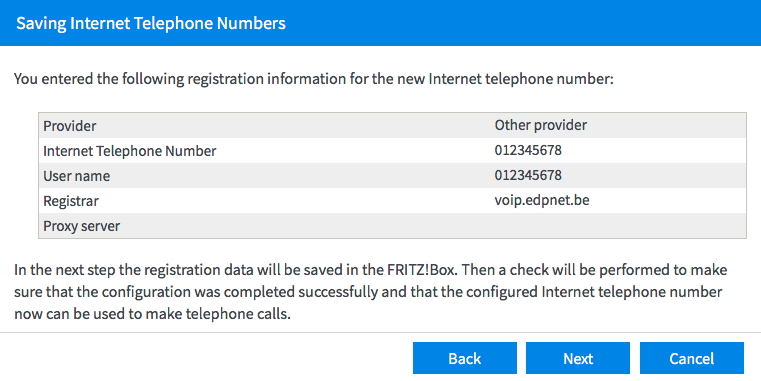Select the Proxy server row label

coord(82,226)
